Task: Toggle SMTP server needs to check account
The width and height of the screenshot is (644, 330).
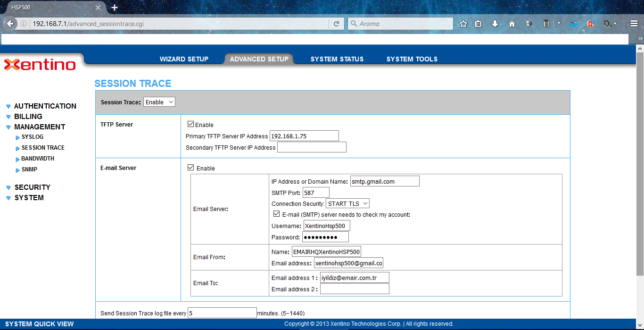Action: [x=276, y=214]
